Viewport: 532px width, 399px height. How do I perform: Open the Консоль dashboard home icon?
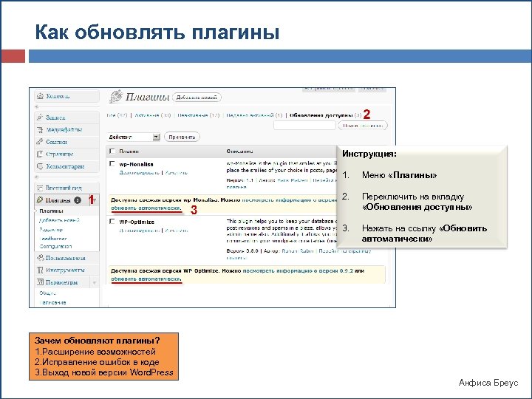[x=41, y=96]
